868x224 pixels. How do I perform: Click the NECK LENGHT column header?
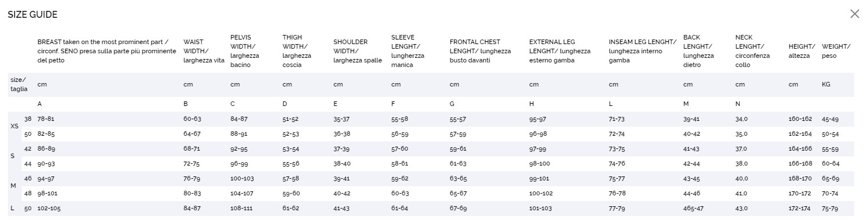[x=752, y=51]
